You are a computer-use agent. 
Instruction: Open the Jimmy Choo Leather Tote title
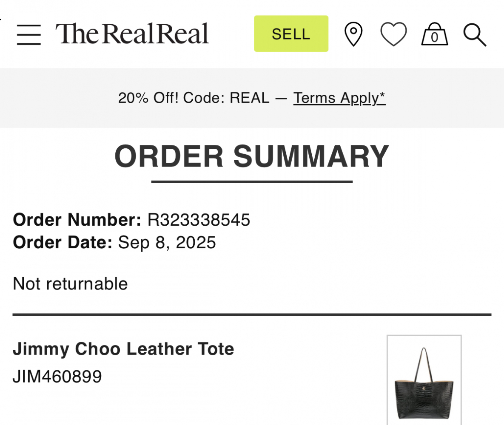pos(123,349)
